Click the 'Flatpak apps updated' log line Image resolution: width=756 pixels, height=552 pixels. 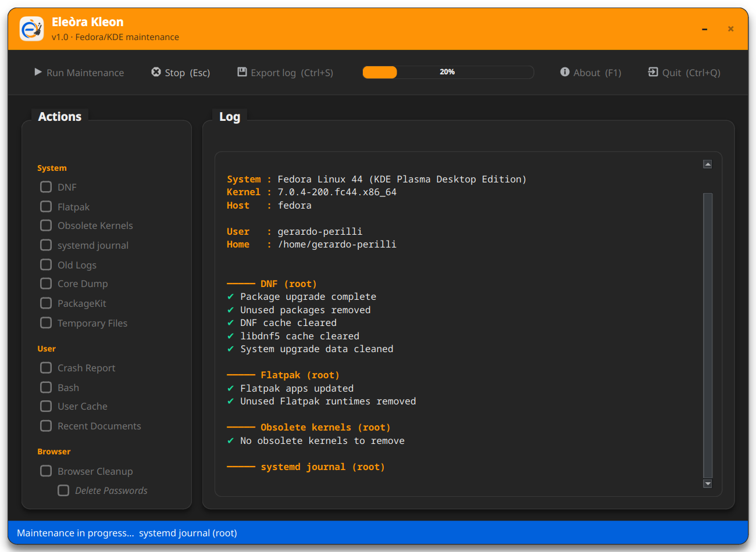point(297,388)
